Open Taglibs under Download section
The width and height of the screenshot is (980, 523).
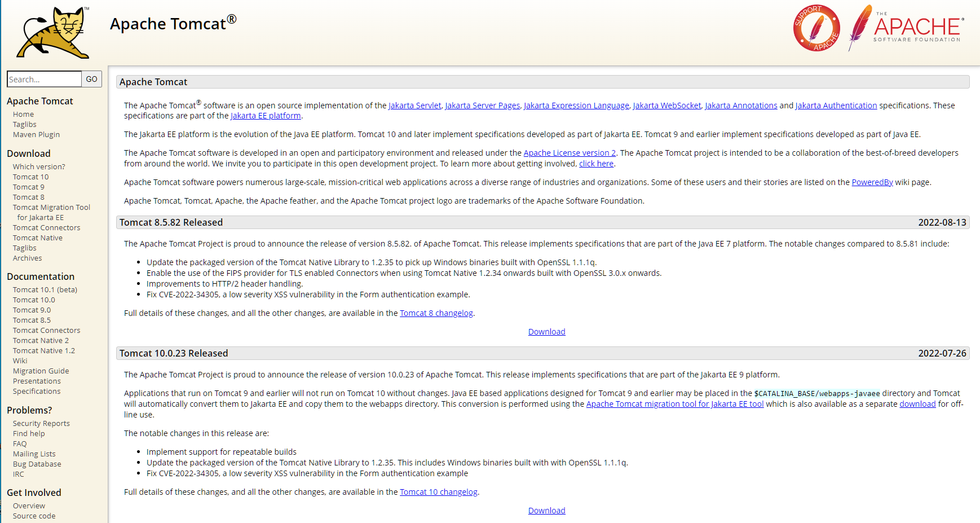pos(25,248)
